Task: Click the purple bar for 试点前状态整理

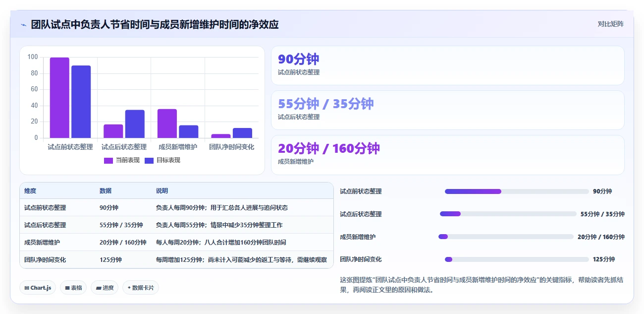Action: [59, 98]
